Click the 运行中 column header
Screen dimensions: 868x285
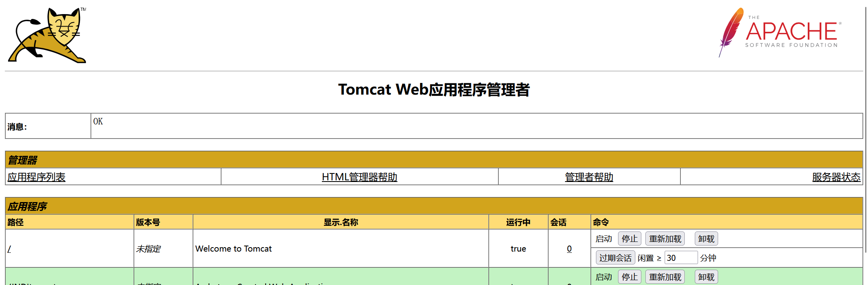[x=518, y=222]
